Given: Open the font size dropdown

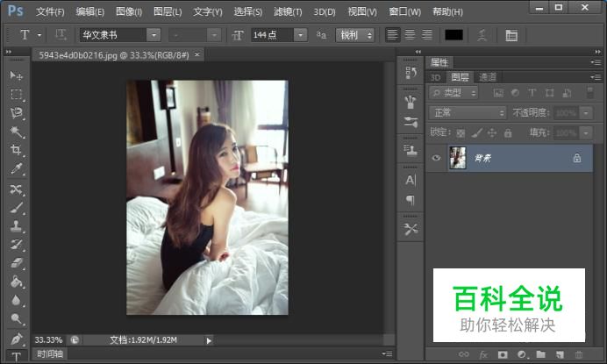Looking at the screenshot, I should [300, 35].
